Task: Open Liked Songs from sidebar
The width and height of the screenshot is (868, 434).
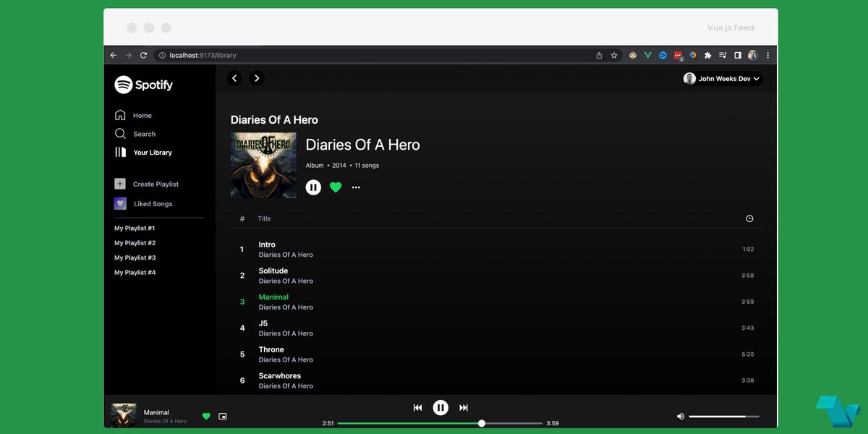Action: pos(143,204)
